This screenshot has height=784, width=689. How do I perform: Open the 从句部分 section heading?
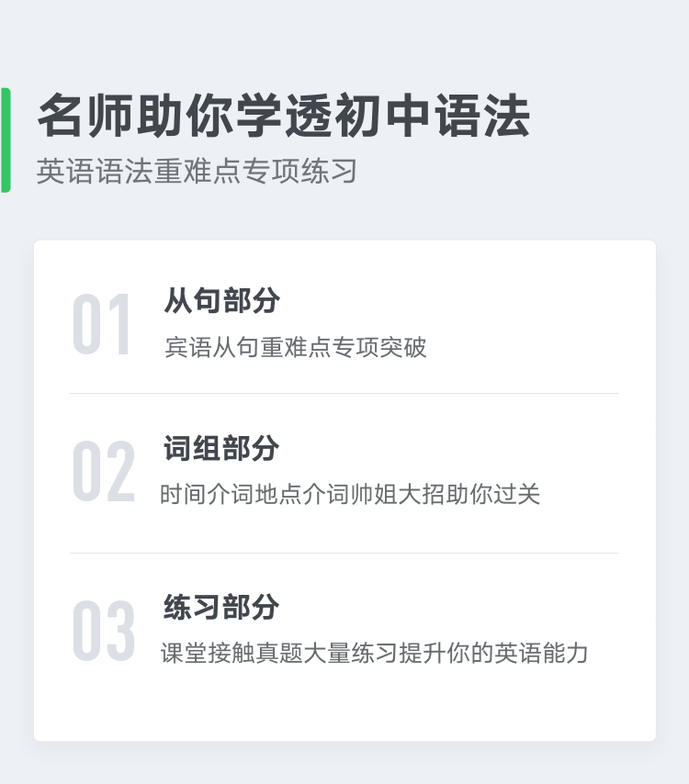click(x=221, y=300)
